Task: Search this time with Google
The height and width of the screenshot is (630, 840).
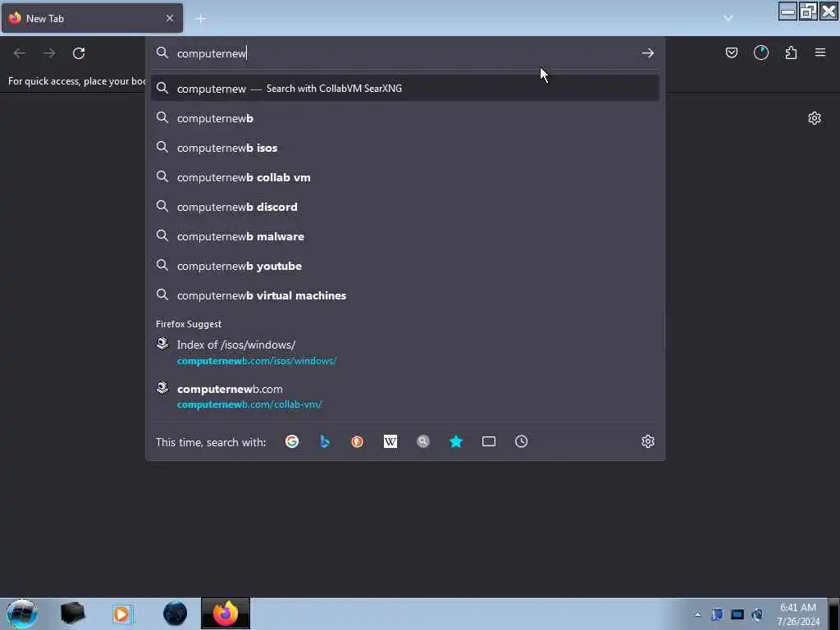Action: coord(292,441)
